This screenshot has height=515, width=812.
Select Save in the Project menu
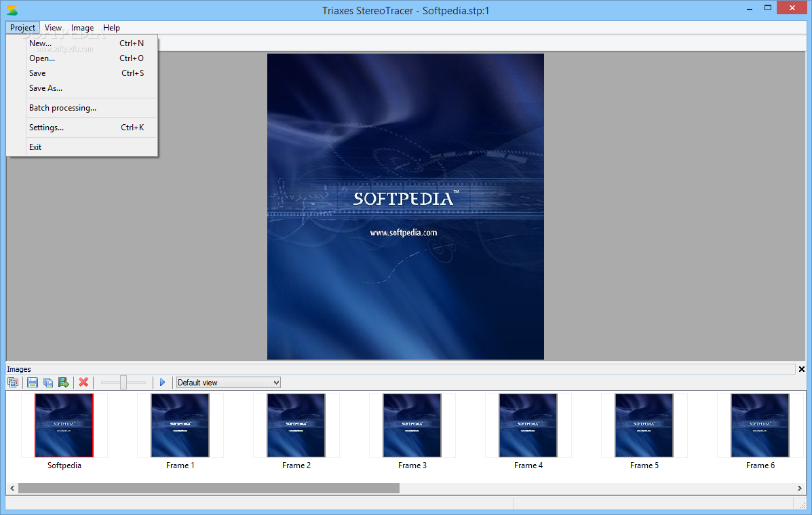click(x=82, y=73)
